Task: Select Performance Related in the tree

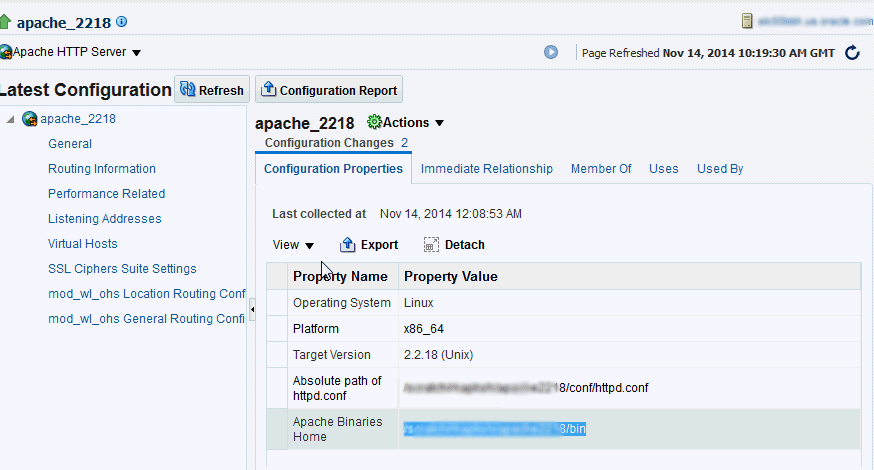Action: (106, 194)
